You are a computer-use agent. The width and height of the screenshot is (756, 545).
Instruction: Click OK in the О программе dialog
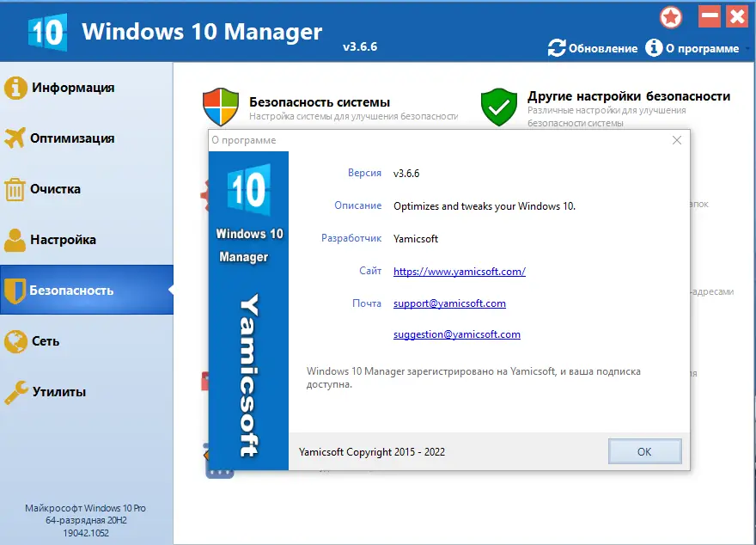coord(644,451)
